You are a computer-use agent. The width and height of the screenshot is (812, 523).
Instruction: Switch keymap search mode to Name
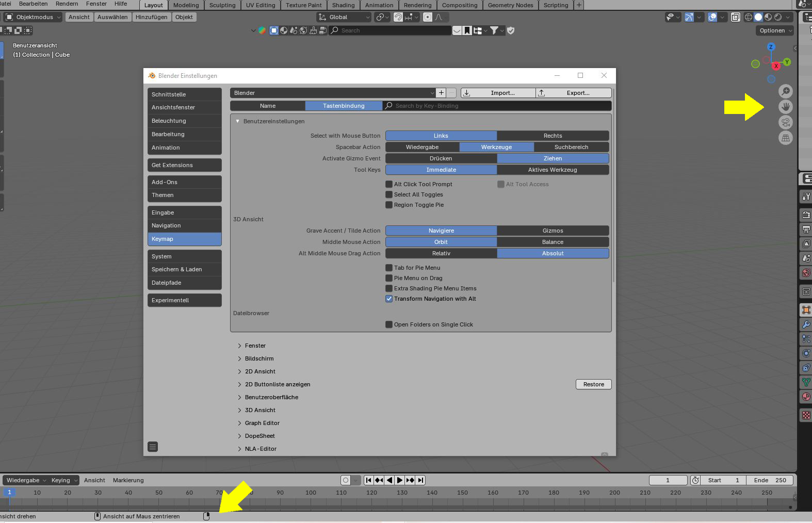point(268,106)
